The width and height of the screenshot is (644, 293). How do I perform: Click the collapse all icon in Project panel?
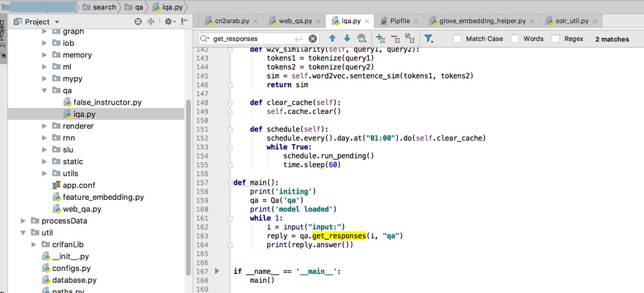coord(150,22)
